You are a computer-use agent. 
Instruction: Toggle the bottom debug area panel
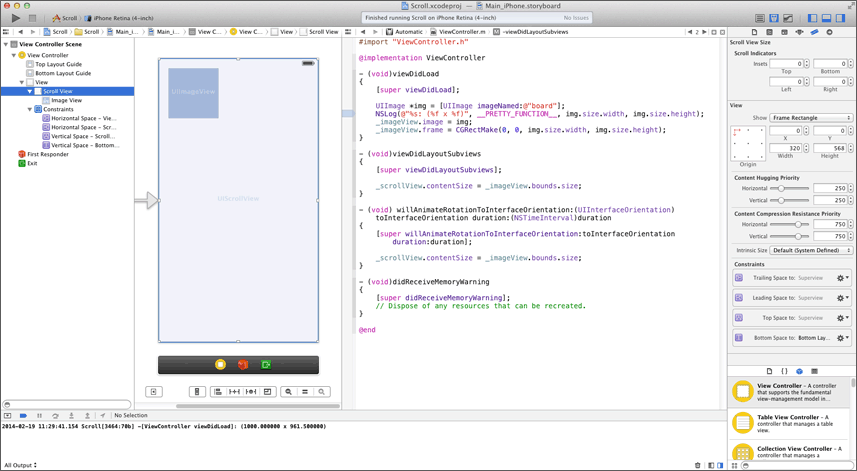click(x=826, y=18)
